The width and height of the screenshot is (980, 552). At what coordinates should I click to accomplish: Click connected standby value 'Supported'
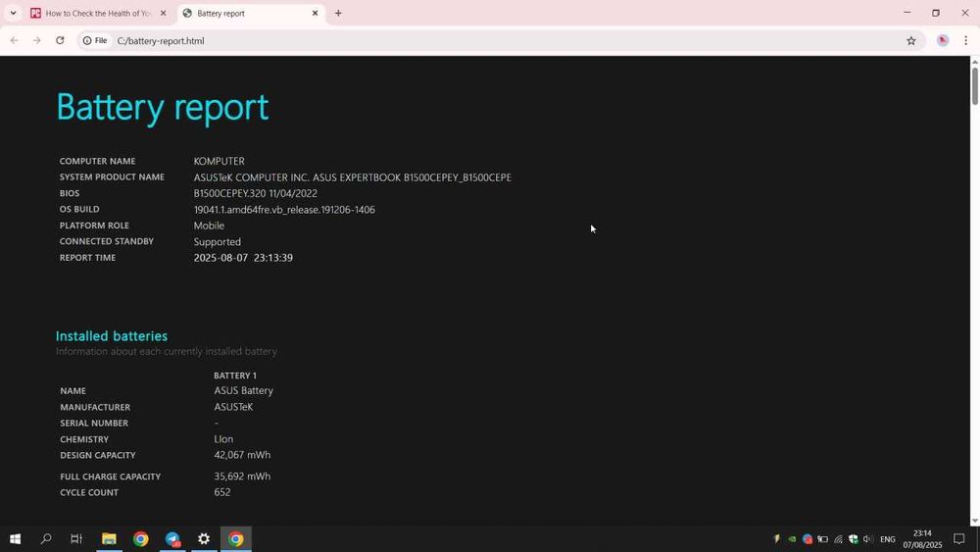(x=217, y=242)
